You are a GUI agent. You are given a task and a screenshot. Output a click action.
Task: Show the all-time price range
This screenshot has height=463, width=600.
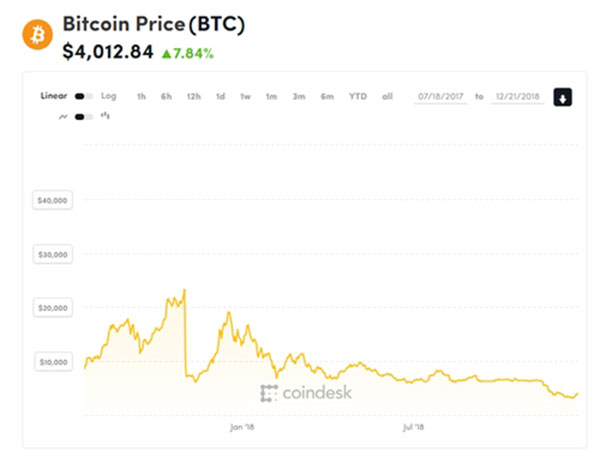pos(387,96)
